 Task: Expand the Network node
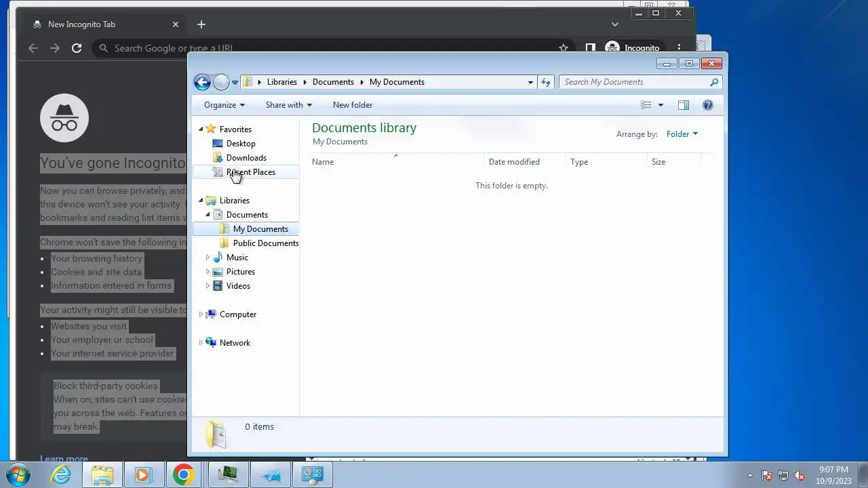click(201, 343)
